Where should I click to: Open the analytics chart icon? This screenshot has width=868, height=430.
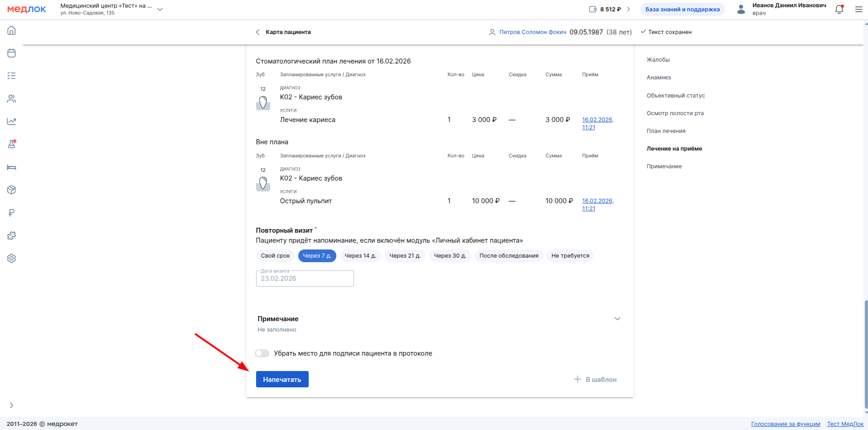(12, 122)
